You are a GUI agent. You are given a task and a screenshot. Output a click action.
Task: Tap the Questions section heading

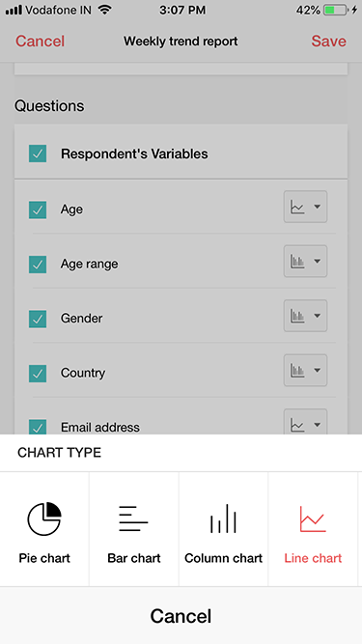pos(49,106)
